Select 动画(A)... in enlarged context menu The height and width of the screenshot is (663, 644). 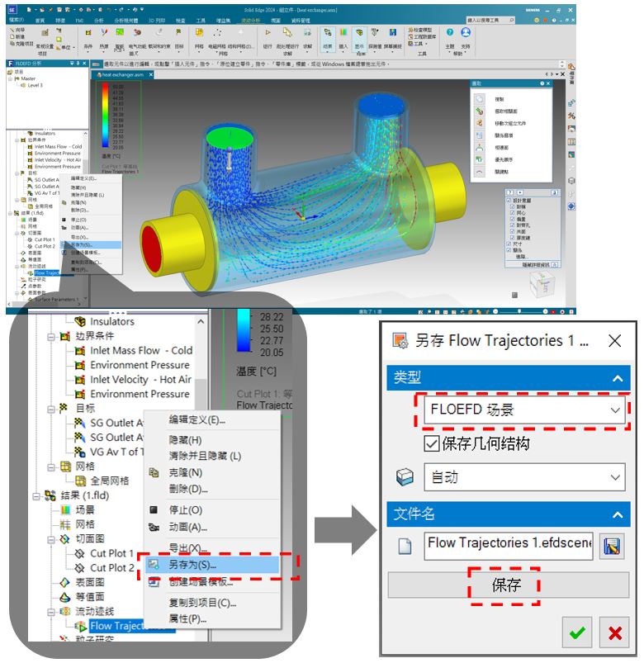tap(187, 528)
